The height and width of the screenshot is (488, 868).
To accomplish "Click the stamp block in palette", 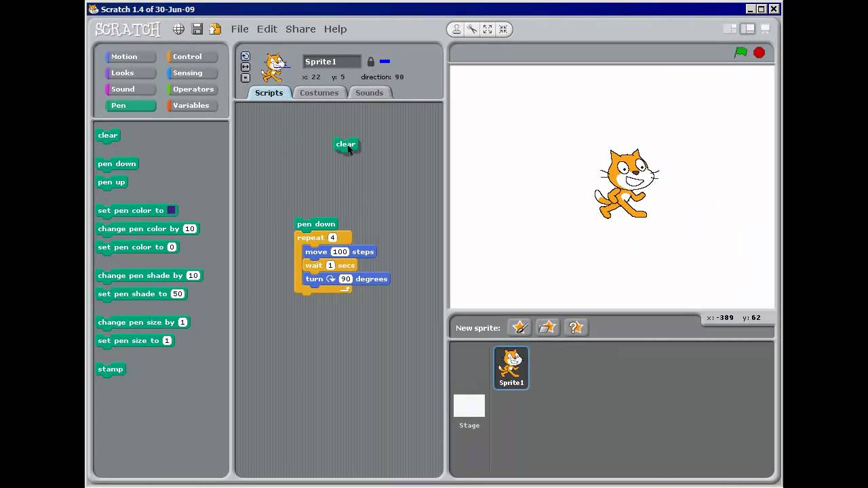I will (111, 369).
